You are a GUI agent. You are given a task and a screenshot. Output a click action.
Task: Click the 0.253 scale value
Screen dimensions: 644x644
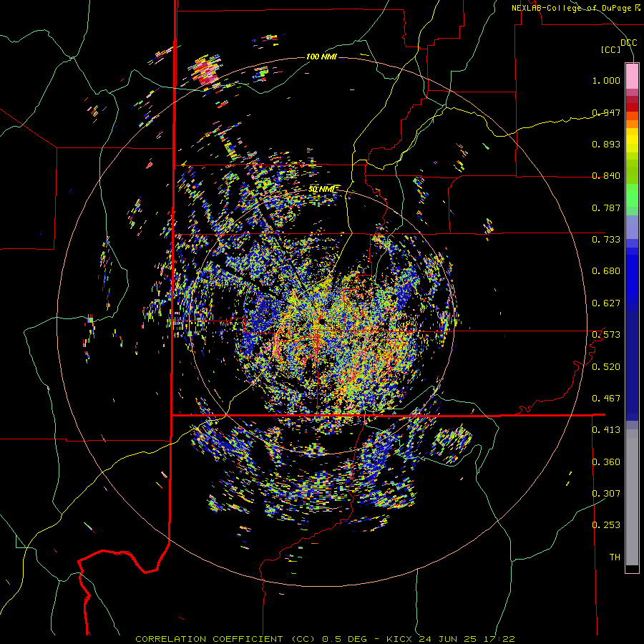[x=606, y=525]
